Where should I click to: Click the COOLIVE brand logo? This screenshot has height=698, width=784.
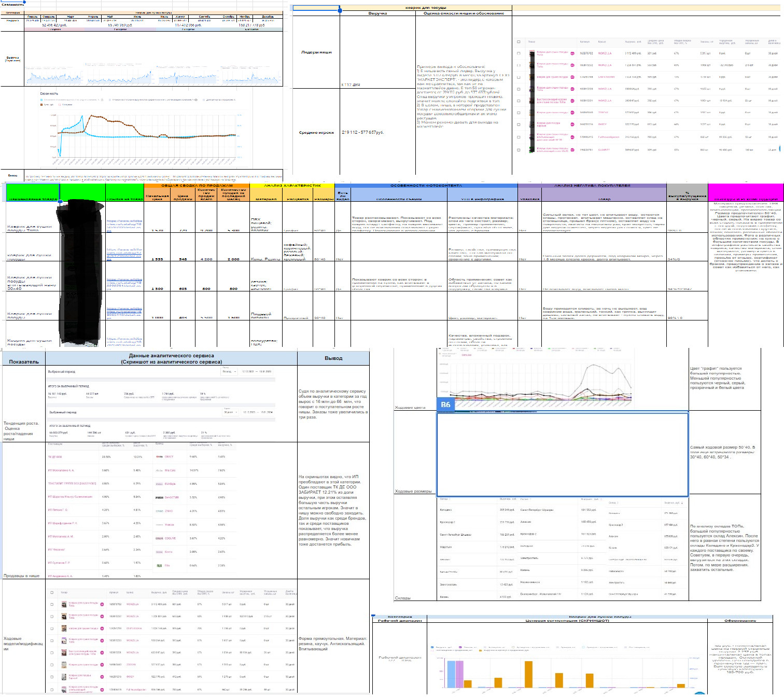click(159, 538)
